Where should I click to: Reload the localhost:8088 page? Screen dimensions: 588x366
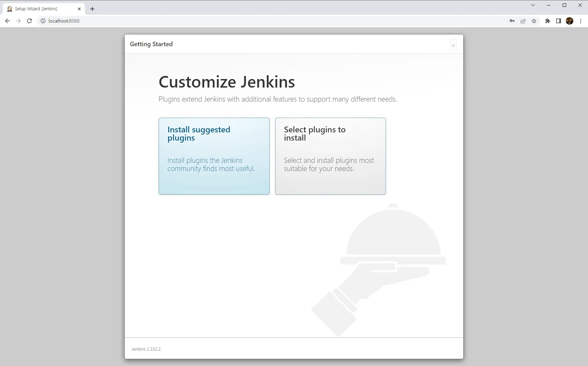29,21
